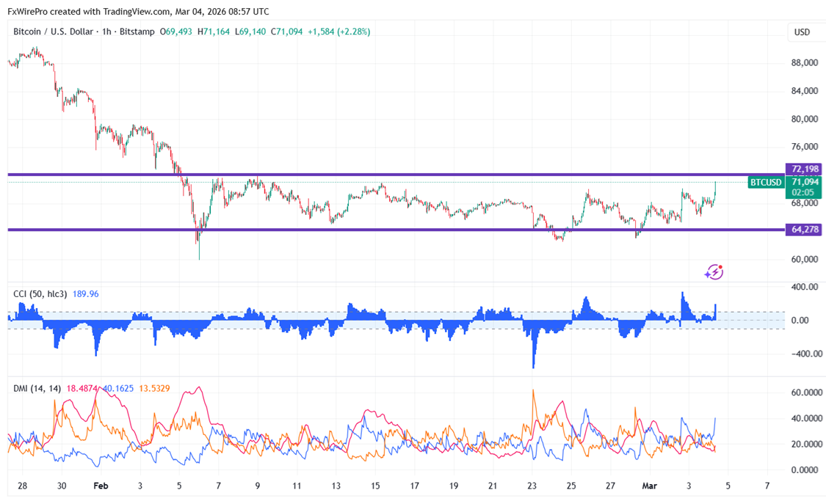826x504 pixels.
Task: Click the −400.00 CCI axis label
Action: coord(806,354)
